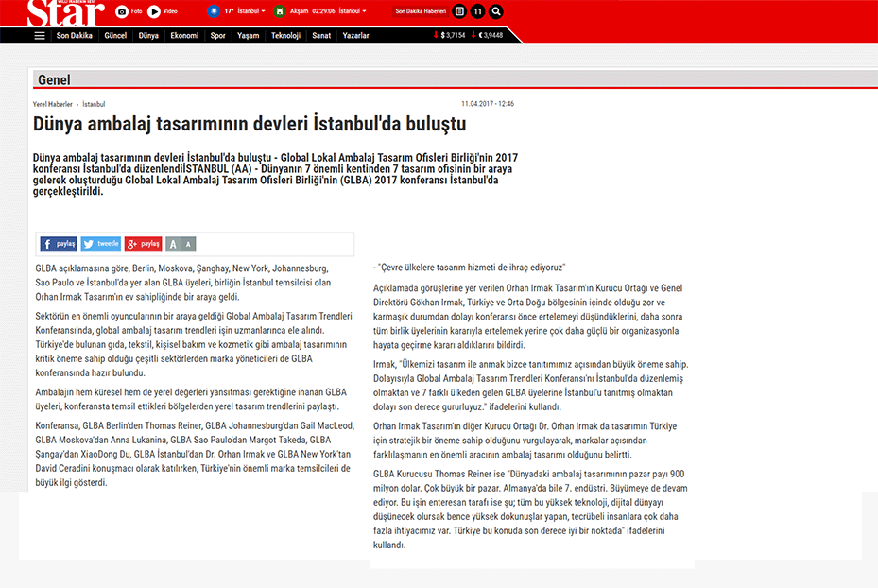Click the Video label in header

170,11
